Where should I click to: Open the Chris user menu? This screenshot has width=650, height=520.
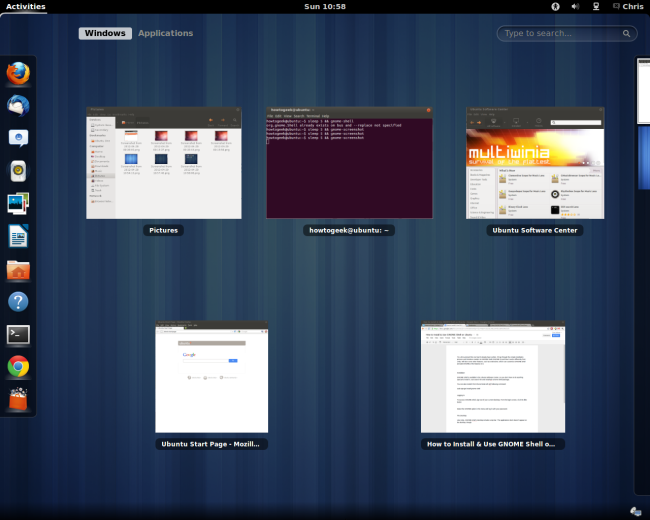632,6
